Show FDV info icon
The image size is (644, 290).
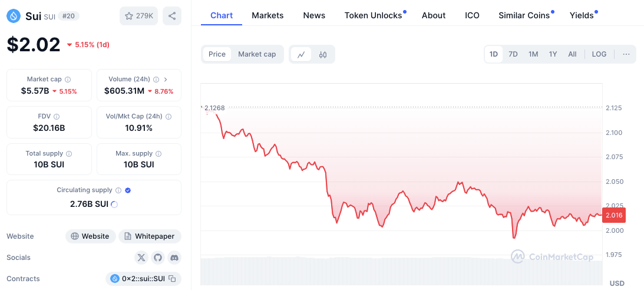pyautogui.click(x=57, y=117)
